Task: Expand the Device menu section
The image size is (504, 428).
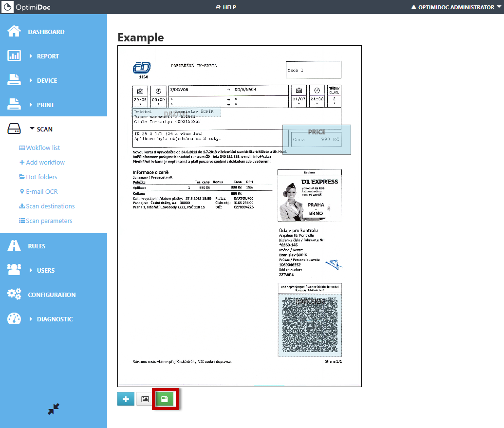Action: click(x=47, y=80)
